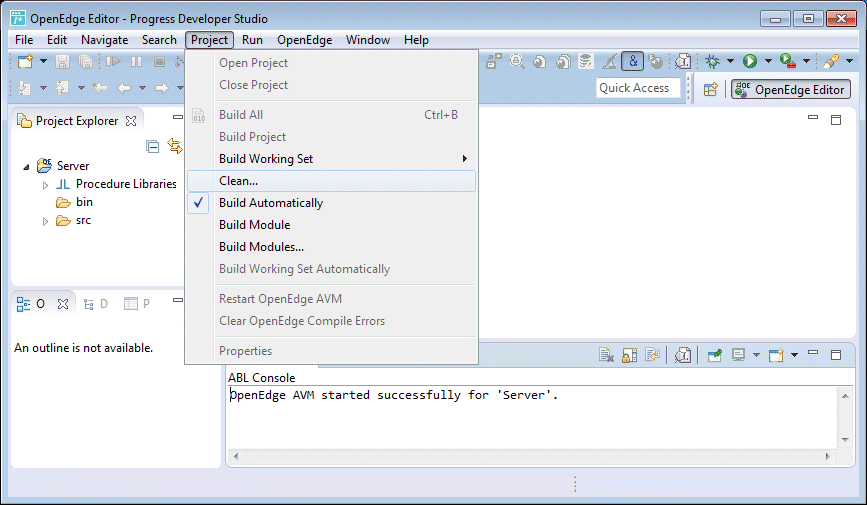
Task: Click the ABL Console output text area
Action: [x=533, y=417]
